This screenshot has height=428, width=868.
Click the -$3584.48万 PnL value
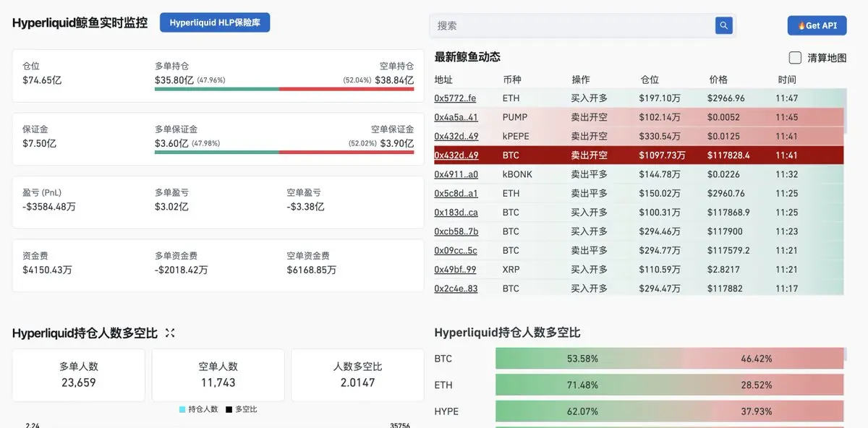tap(49, 207)
